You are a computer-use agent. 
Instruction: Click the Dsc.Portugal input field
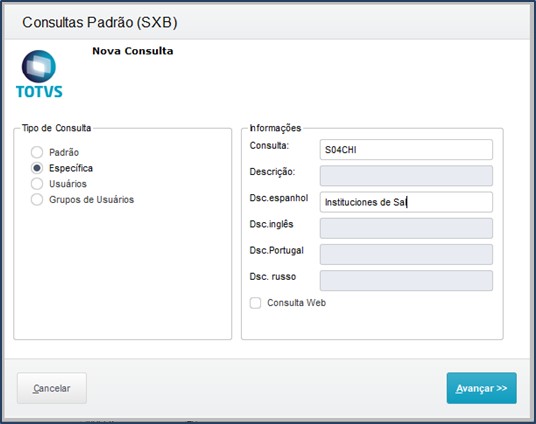point(406,254)
